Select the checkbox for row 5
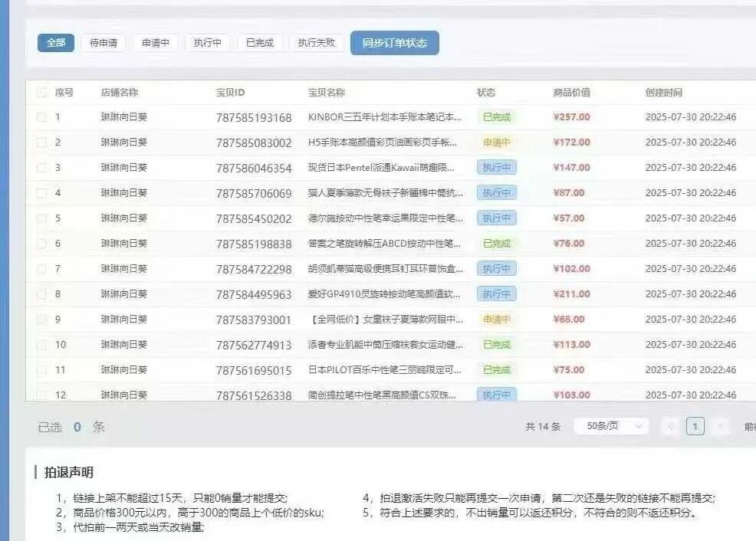The image size is (756, 541). 41,218
